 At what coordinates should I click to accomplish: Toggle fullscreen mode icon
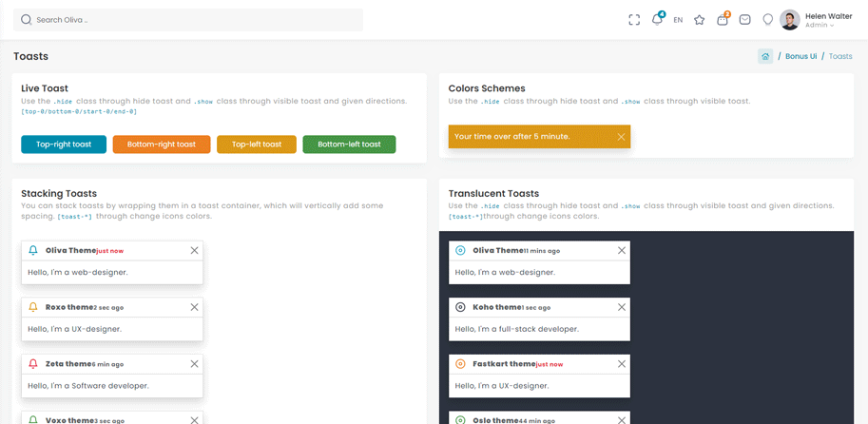click(x=634, y=20)
